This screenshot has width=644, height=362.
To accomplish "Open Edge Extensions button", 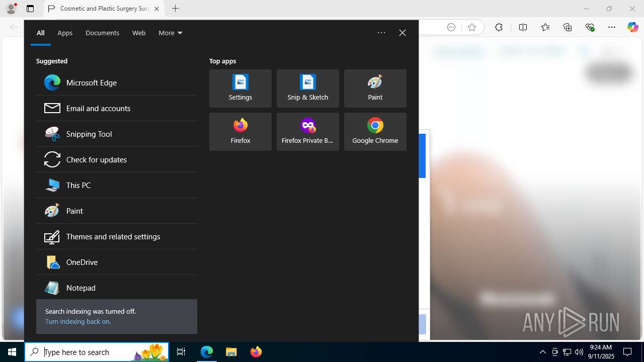I will [x=499, y=28].
